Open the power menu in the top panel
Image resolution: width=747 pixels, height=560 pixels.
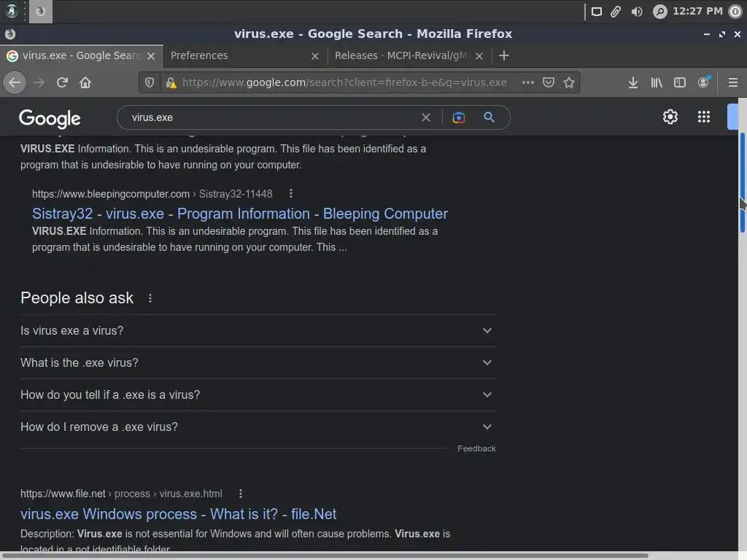point(735,12)
